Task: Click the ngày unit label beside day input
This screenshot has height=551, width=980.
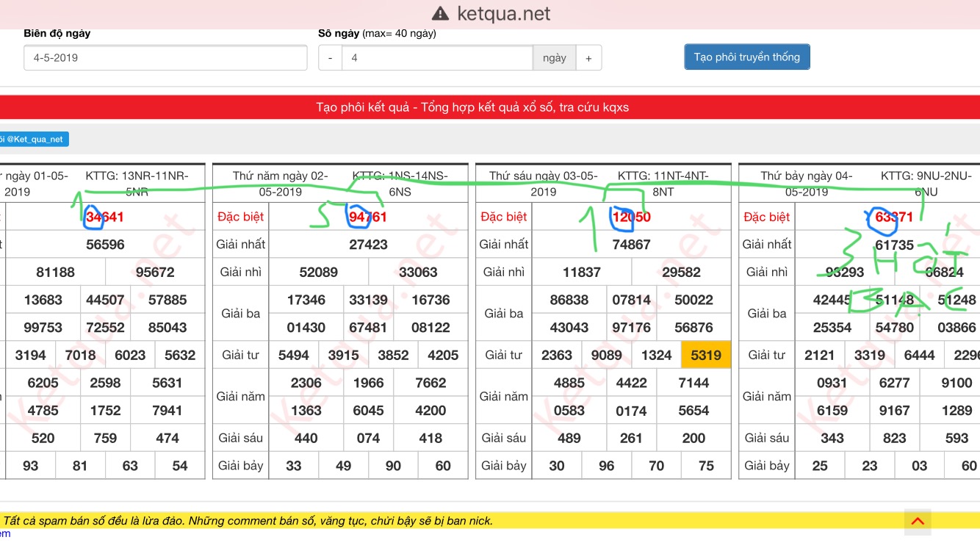Action: coord(555,58)
